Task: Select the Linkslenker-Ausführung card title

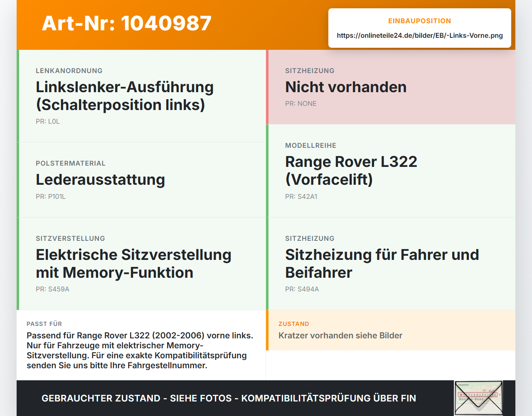Action: (x=125, y=96)
